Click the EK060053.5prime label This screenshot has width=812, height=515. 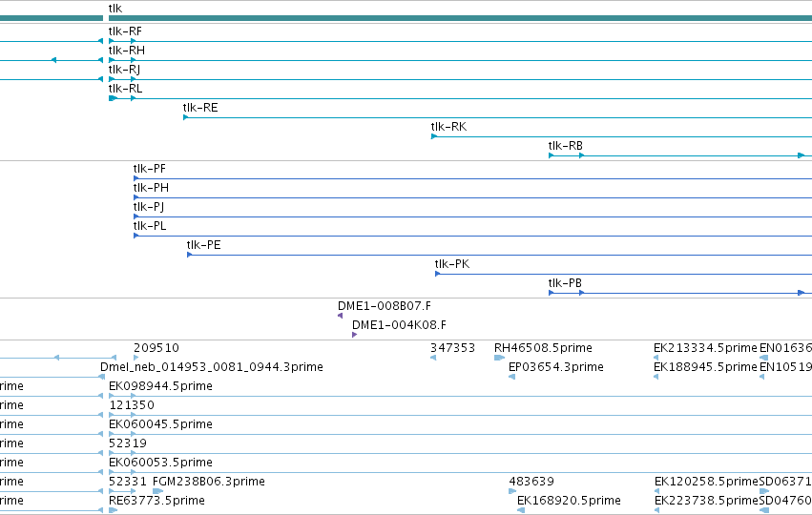[x=160, y=463]
